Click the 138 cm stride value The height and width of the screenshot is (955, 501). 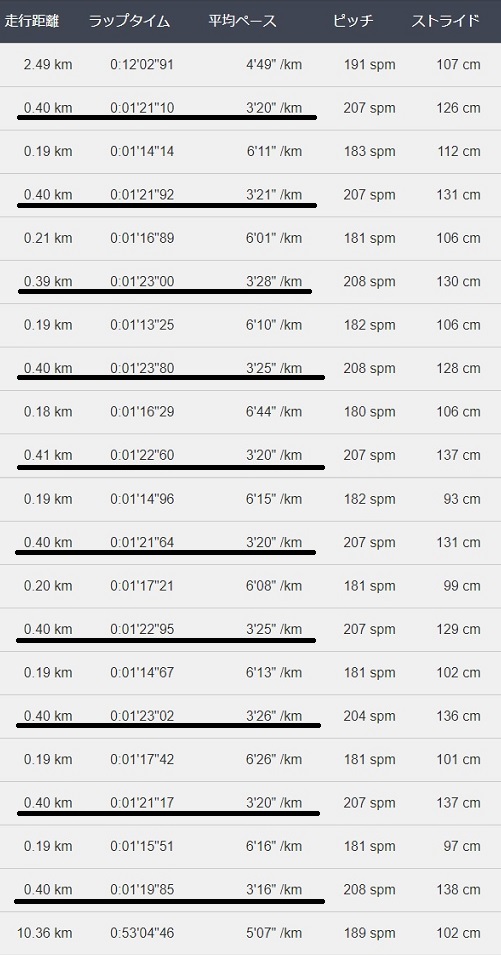click(x=458, y=890)
